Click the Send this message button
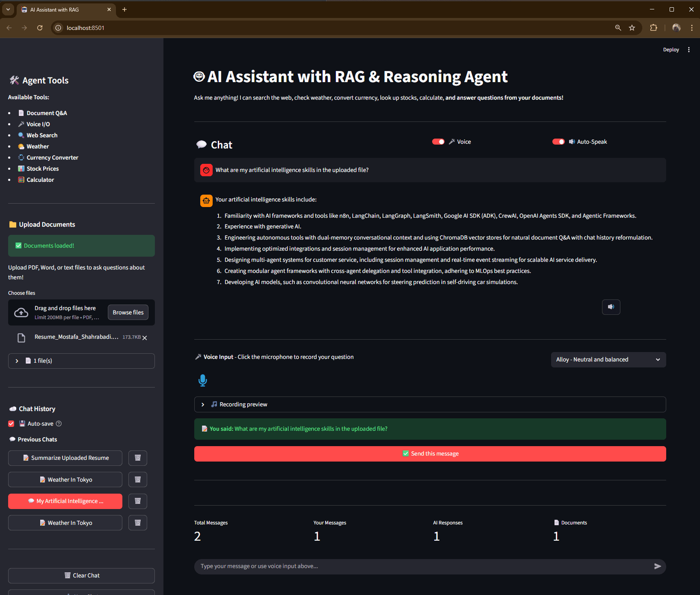The height and width of the screenshot is (595, 700). click(x=430, y=453)
